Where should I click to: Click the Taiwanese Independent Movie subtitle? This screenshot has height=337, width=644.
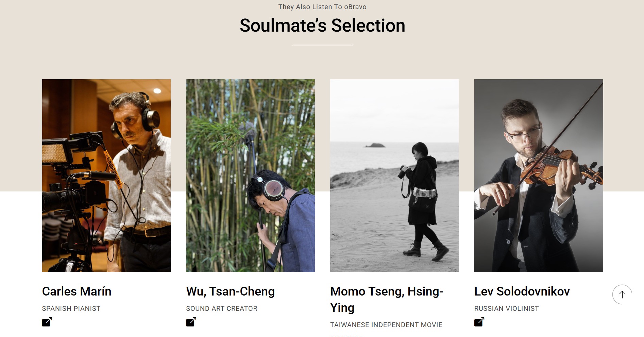386,325
